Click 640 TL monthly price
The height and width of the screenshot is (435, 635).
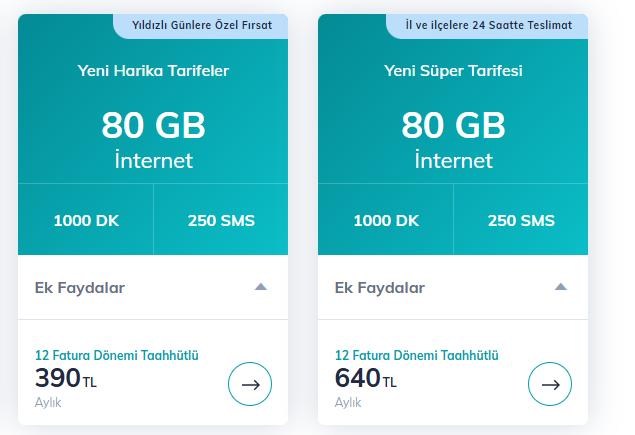[x=366, y=378]
